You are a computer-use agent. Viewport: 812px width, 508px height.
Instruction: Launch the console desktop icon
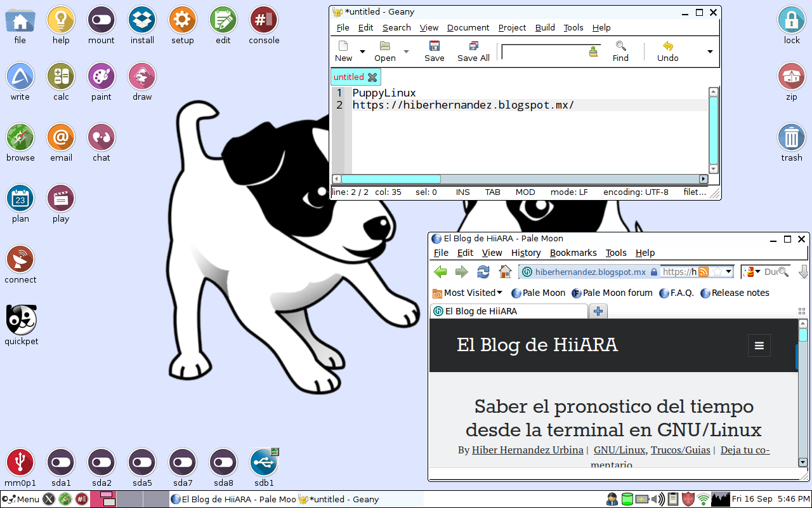tap(264, 26)
